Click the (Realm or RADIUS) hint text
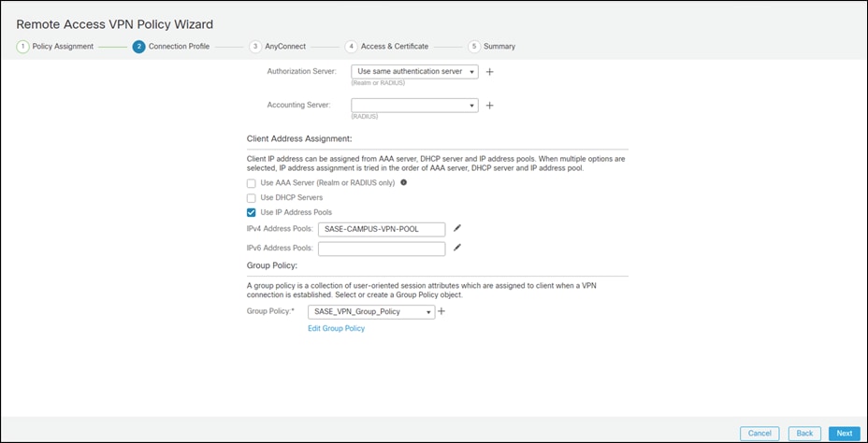This screenshot has height=443, width=868. pos(378,83)
